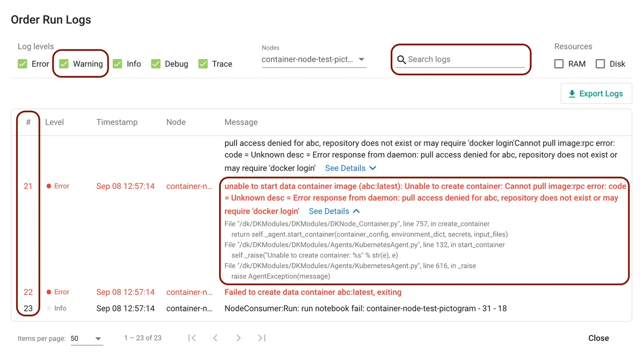Click the Search logs input field
The height and width of the screenshot is (356, 644).
465,60
